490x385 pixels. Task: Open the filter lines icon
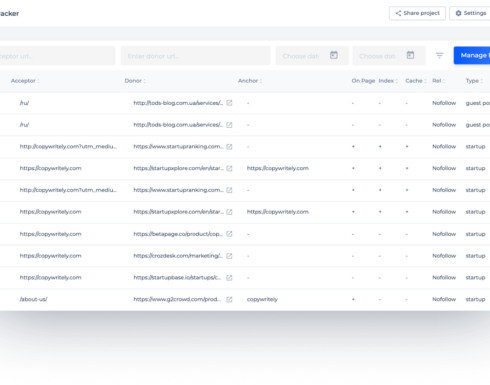point(439,55)
